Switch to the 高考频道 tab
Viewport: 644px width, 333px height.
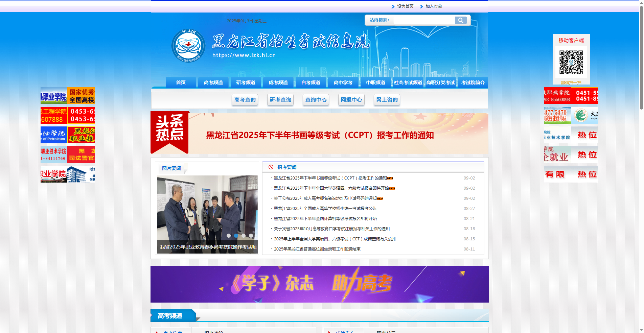point(213,82)
